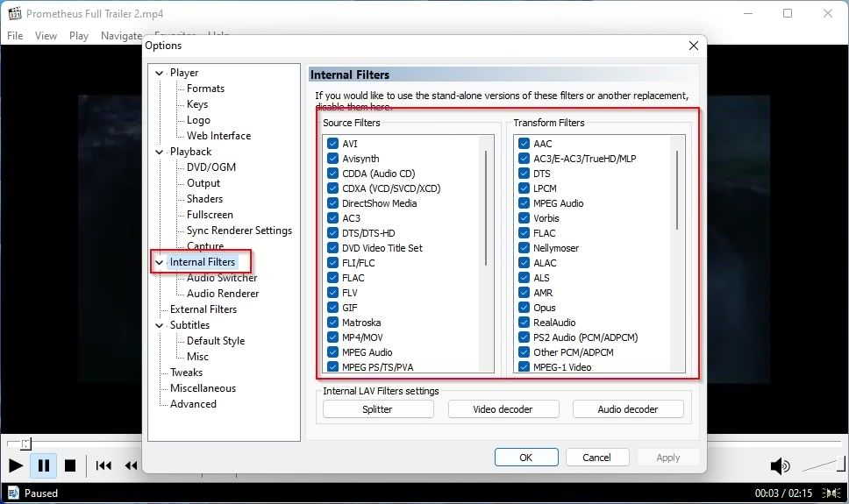Click the Play button in player controls
The height and width of the screenshot is (504, 849).
pos(16,465)
